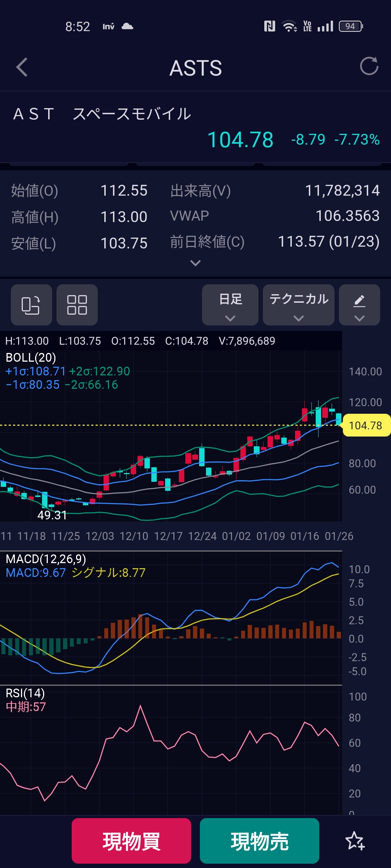Viewport: 391px width, 868px height.
Task: Select the BOLL(20) indicator label
Action: click(31, 357)
